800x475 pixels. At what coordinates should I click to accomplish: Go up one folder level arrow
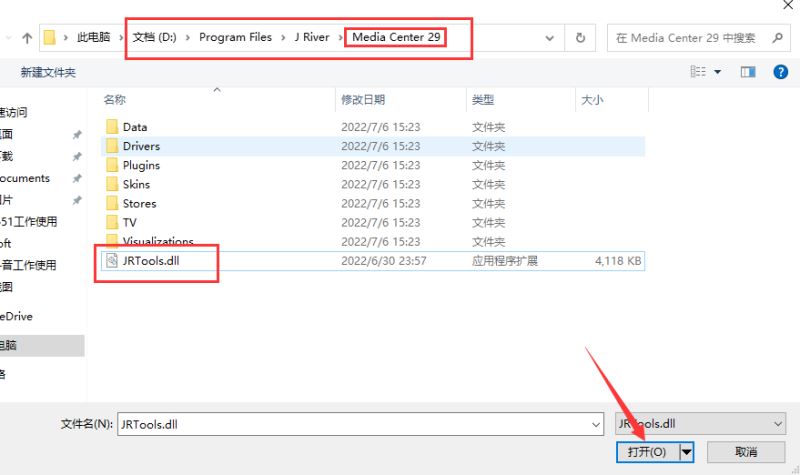27,38
